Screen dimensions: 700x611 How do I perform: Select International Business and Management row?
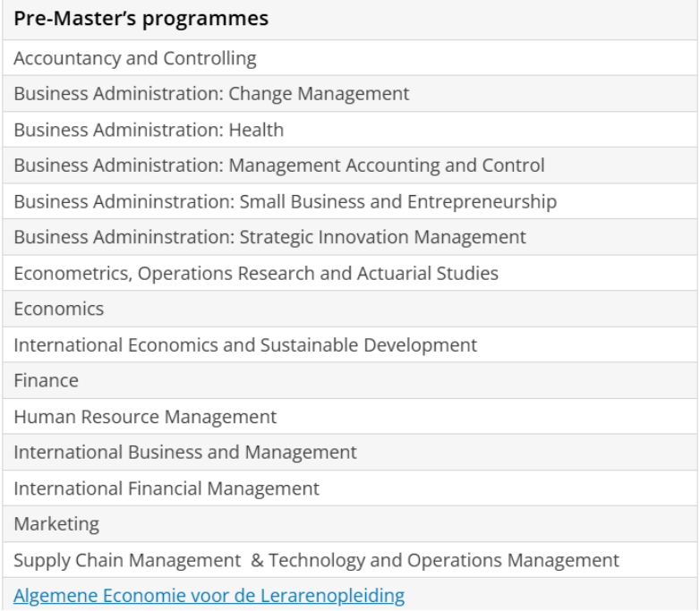point(184,452)
